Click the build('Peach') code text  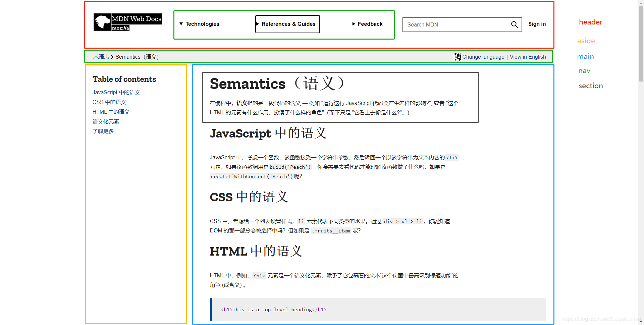tap(290, 167)
